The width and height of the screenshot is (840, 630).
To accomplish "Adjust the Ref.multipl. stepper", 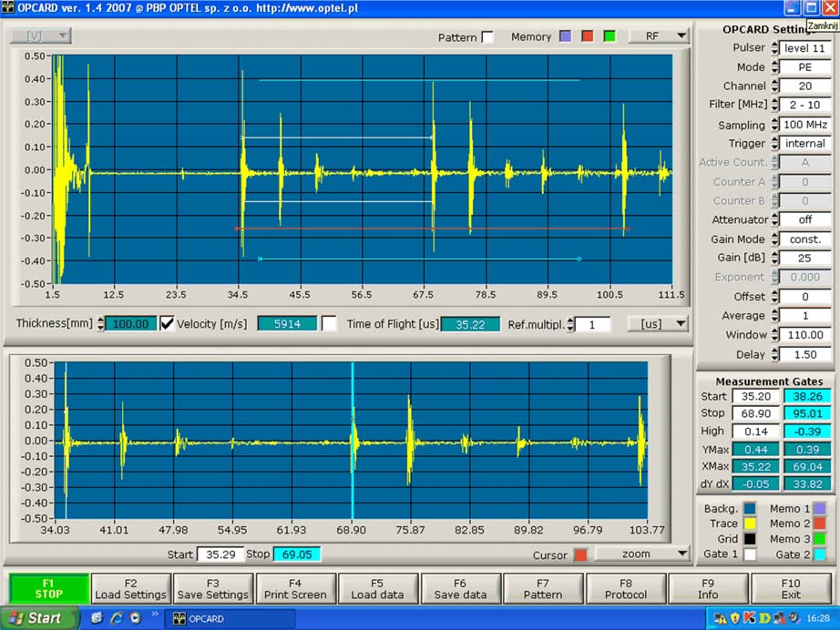I will click(570, 324).
